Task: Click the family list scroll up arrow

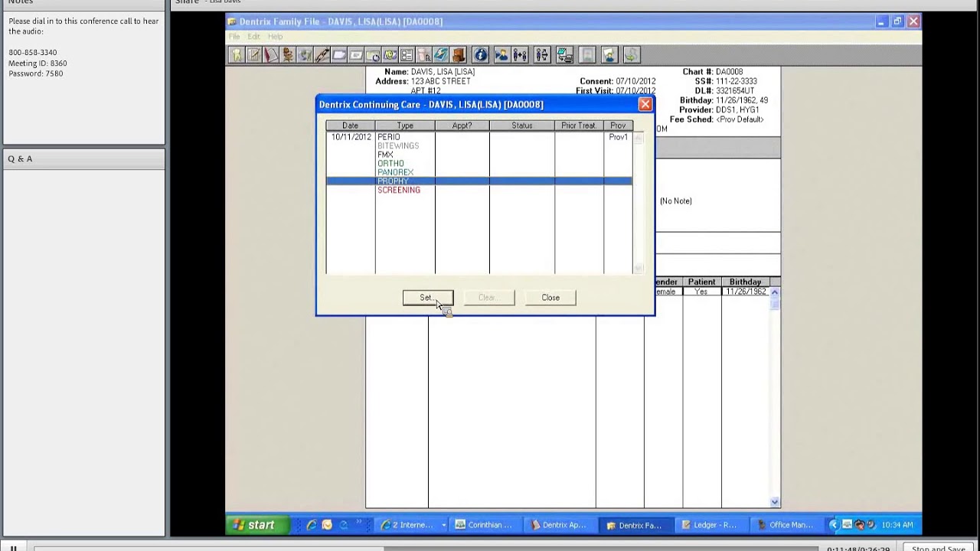Action: click(x=775, y=292)
